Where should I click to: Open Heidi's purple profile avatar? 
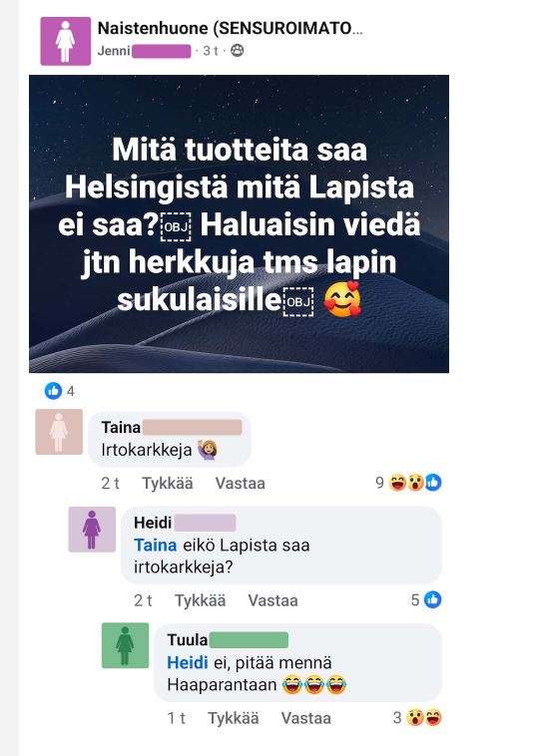(92, 529)
